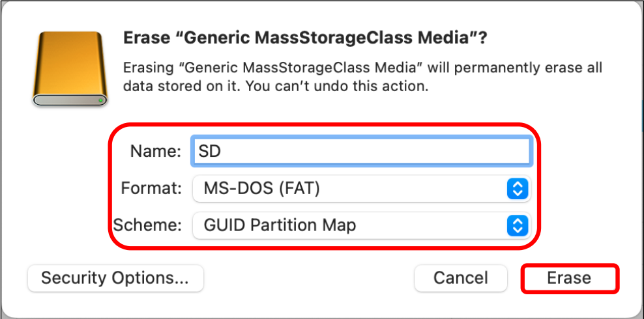Screen dimensions: 644x319
Task: Open Security Options
Action: click(115, 278)
